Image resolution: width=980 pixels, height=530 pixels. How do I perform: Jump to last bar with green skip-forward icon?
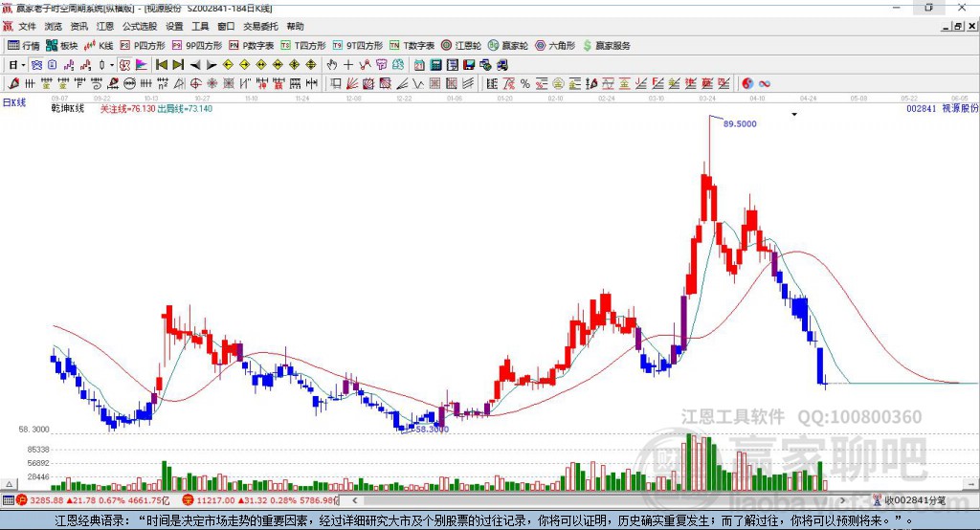pyautogui.click(x=178, y=65)
